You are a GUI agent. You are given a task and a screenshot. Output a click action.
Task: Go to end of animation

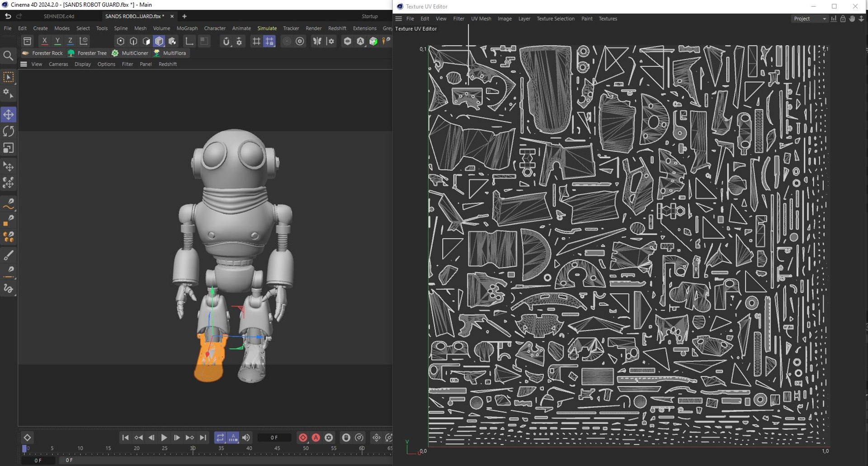point(203,438)
